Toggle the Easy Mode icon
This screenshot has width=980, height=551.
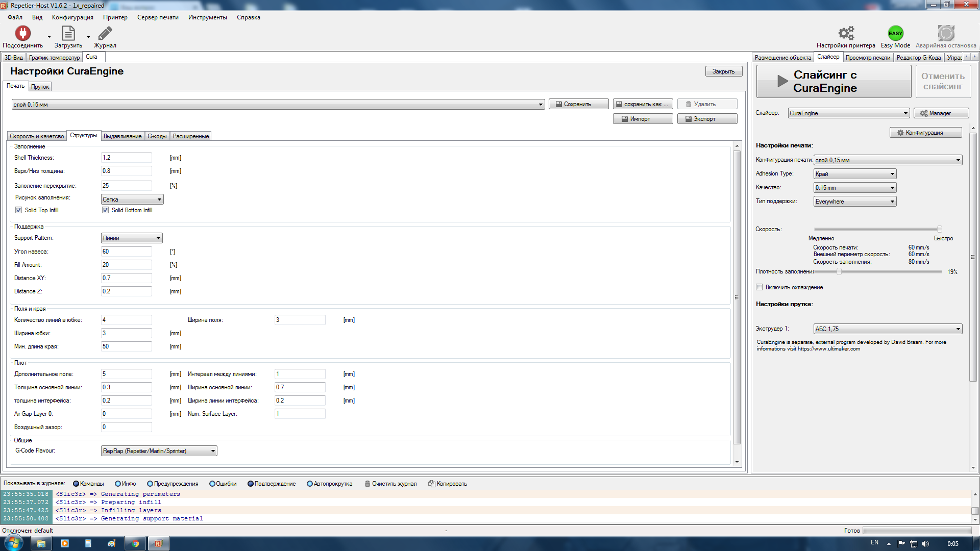(895, 34)
